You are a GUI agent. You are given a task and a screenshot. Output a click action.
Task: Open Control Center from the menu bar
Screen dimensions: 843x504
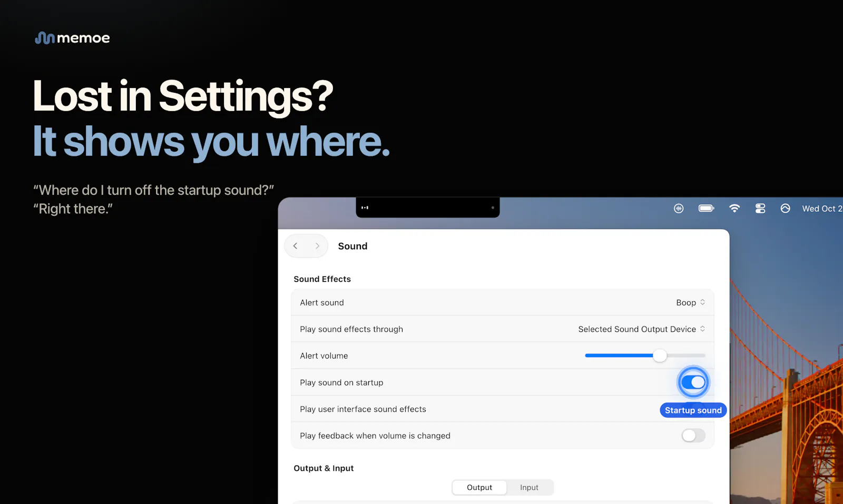[x=760, y=209]
